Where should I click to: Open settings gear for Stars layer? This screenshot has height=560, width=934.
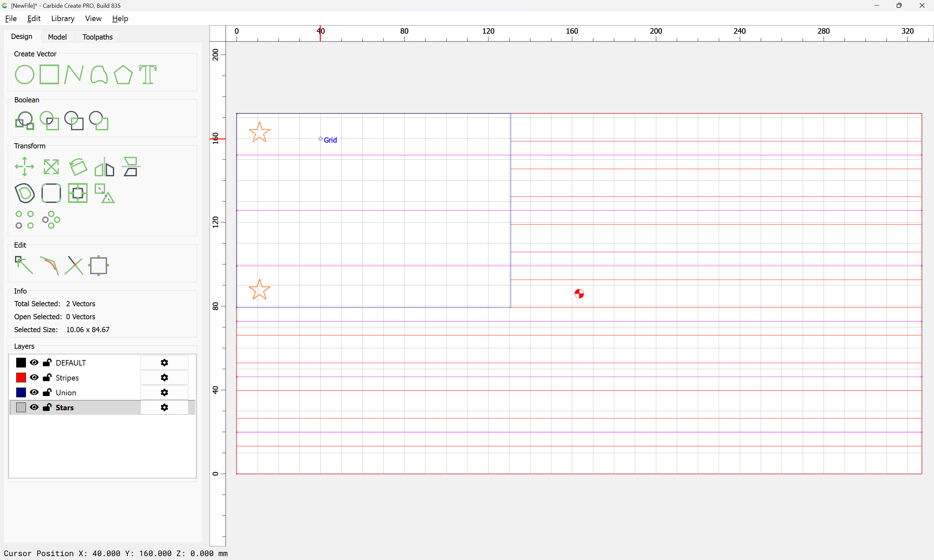click(x=164, y=408)
